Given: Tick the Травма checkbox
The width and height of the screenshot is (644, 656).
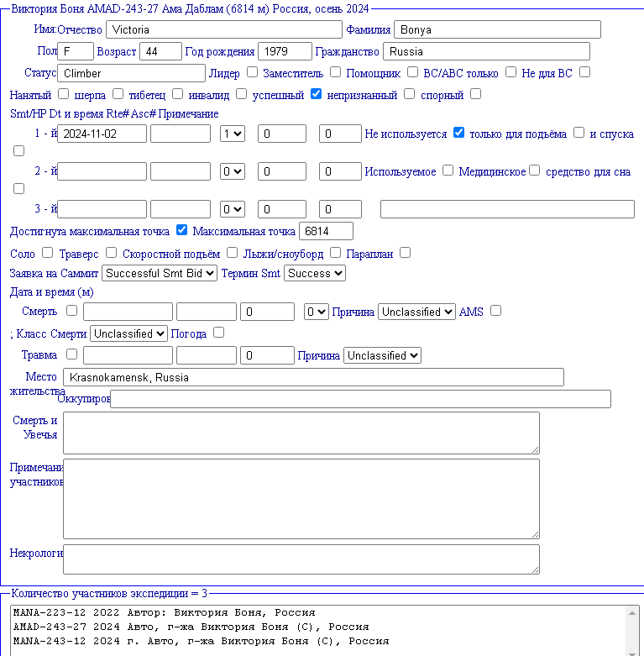Looking at the screenshot, I should [72, 354].
